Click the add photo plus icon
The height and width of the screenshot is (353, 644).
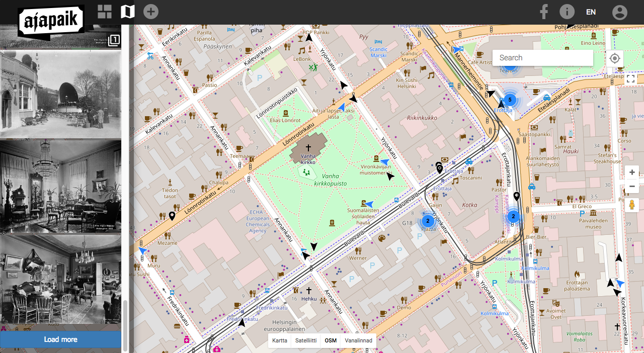tap(151, 12)
